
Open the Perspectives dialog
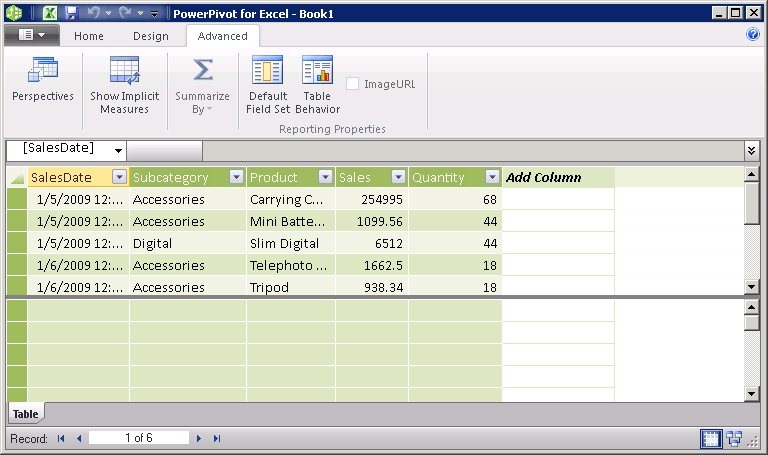[x=43, y=80]
